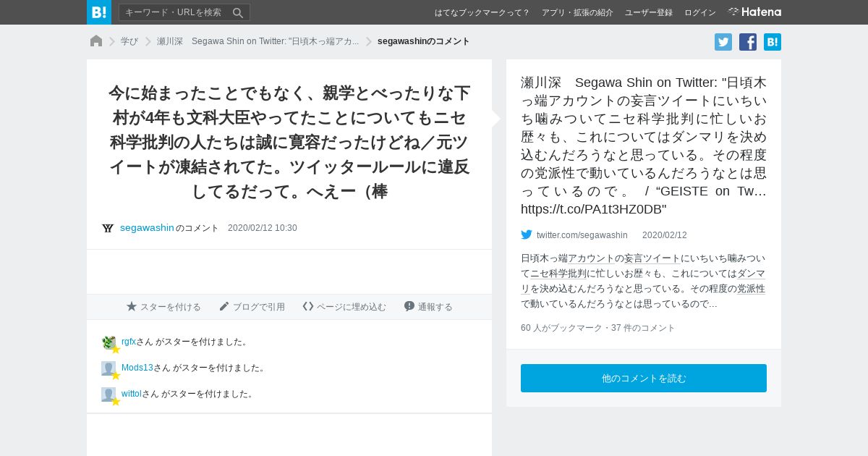Choose ブログで引用 option
This screenshot has height=456, width=868.
click(x=252, y=307)
